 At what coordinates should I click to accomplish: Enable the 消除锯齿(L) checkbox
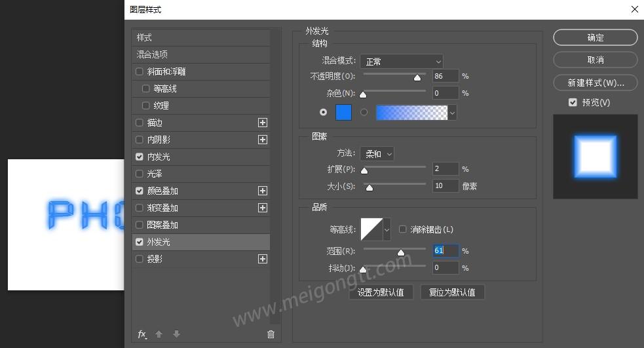(x=402, y=229)
